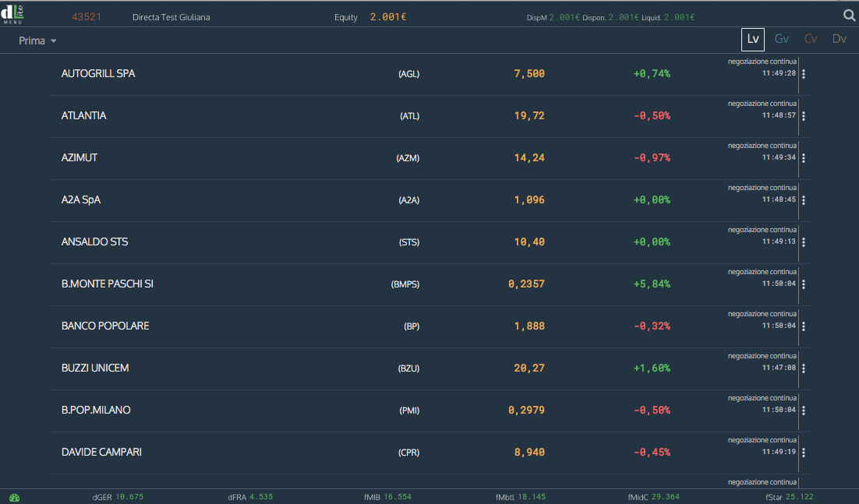Open options menu for AUTOGRILL SPA row

[x=804, y=74]
